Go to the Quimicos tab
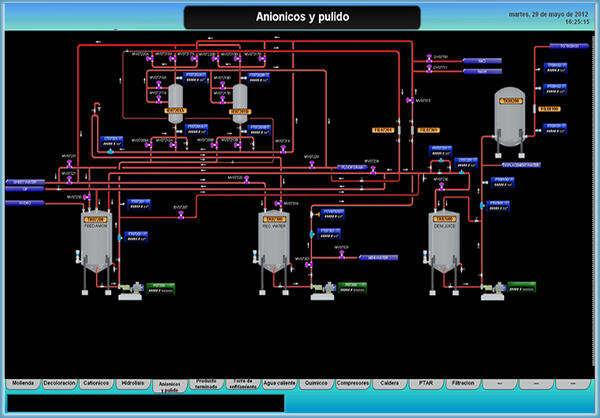The width and height of the screenshot is (600, 418). pyautogui.click(x=316, y=384)
